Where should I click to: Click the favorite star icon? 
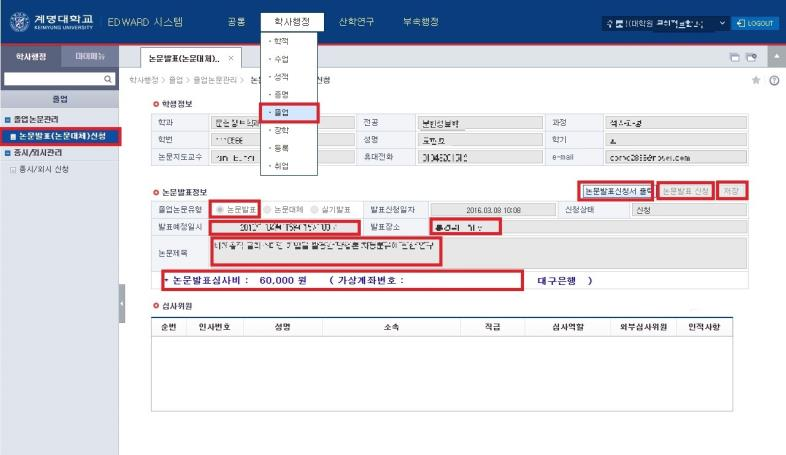[x=756, y=80]
